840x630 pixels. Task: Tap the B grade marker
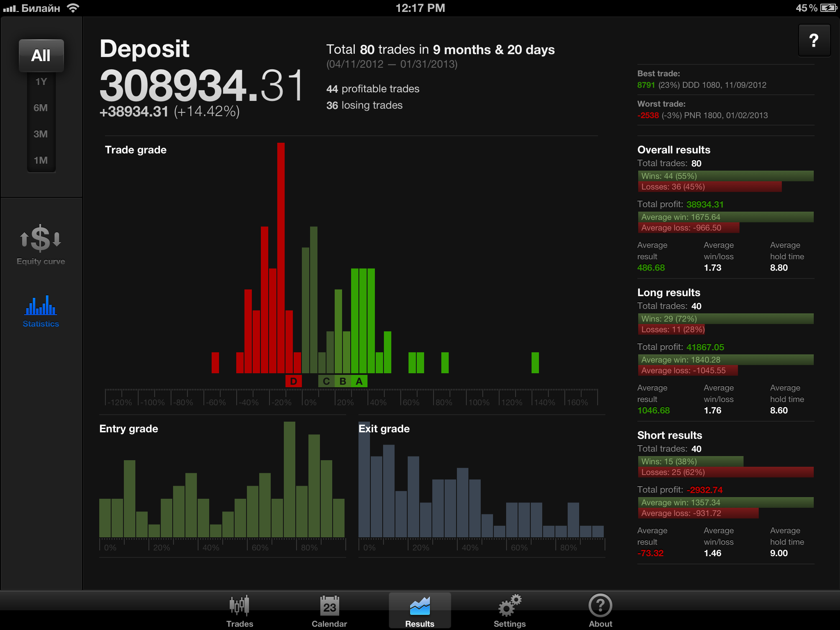click(x=342, y=381)
